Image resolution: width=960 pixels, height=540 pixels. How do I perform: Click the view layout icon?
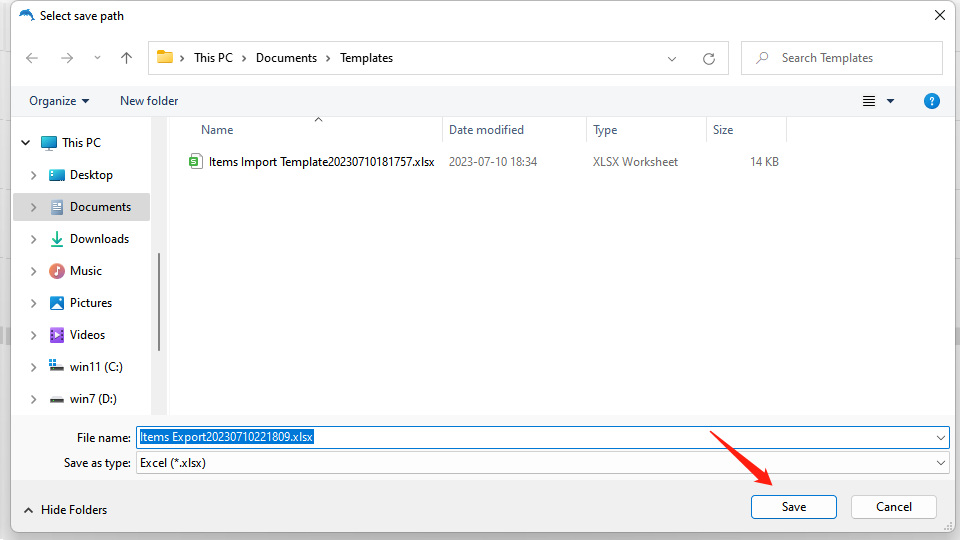click(x=869, y=101)
